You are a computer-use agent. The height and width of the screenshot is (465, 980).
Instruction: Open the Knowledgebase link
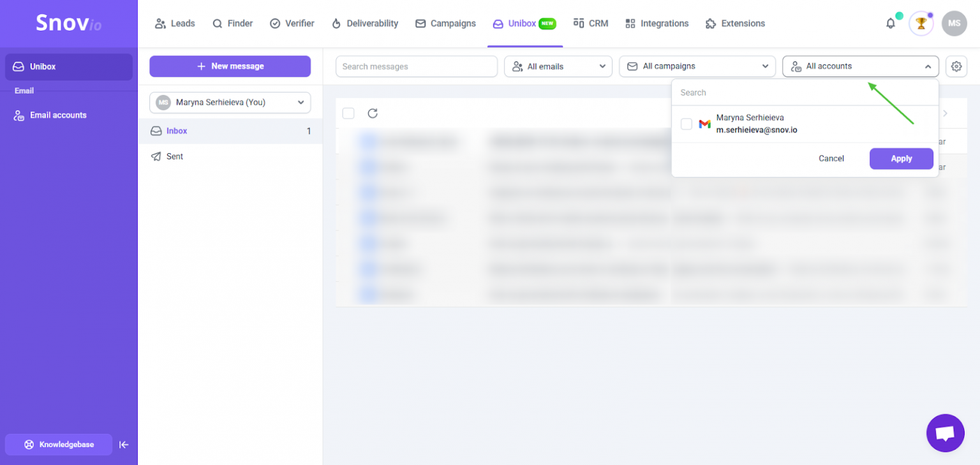pyautogui.click(x=59, y=445)
